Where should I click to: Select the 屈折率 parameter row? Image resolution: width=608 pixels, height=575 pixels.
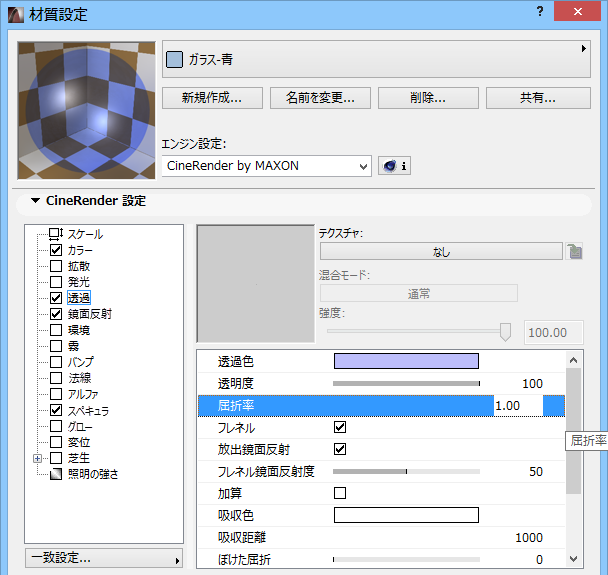coord(382,406)
